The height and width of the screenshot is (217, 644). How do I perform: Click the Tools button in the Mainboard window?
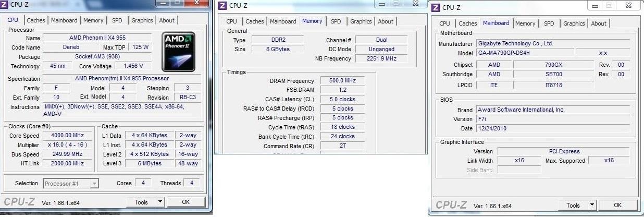pos(573,205)
